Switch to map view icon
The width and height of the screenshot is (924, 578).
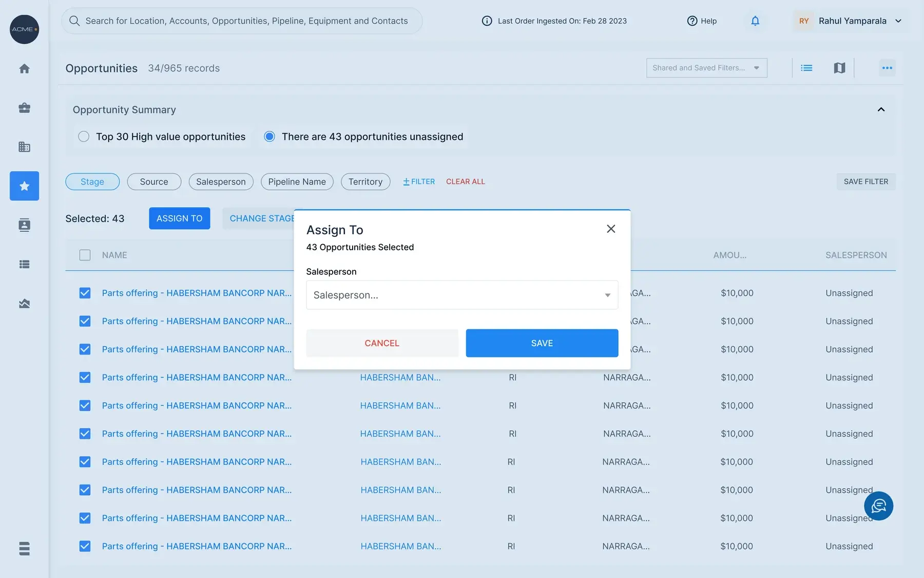839,68
